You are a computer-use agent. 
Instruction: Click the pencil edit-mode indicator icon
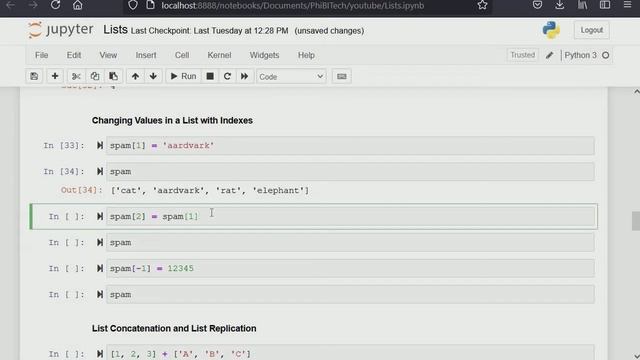coord(549,55)
